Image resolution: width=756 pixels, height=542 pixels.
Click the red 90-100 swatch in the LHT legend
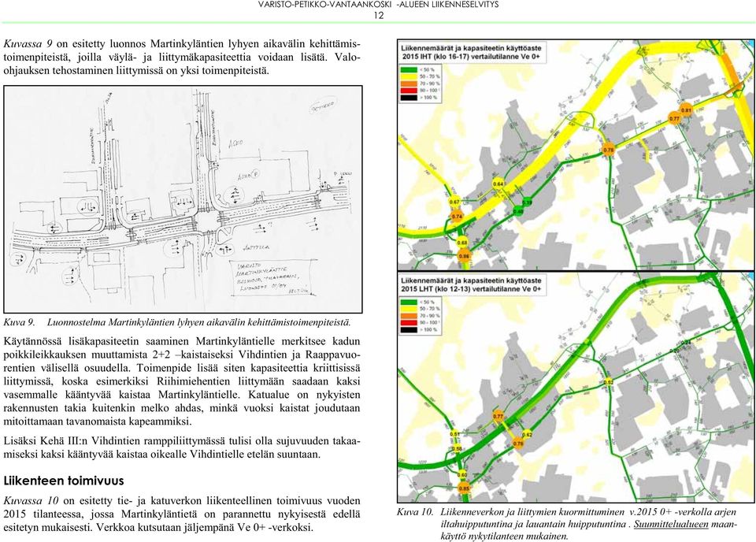[409, 322]
